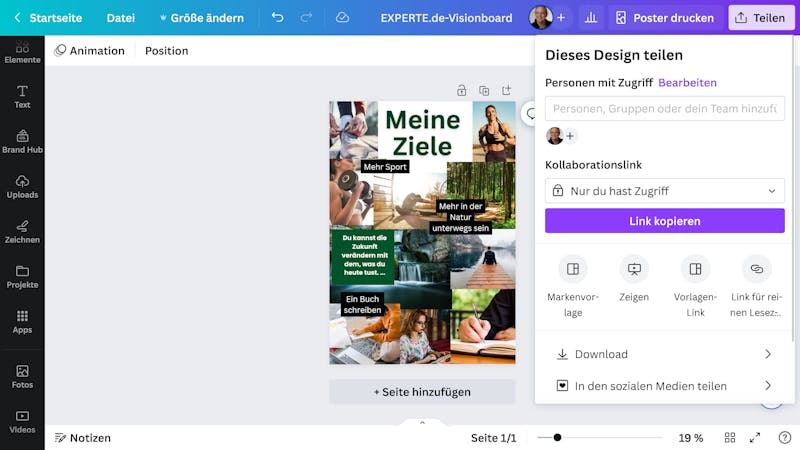This screenshot has height=450, width=800.
Task: Click the Bearbeiten link
Action: pos(687,83)
